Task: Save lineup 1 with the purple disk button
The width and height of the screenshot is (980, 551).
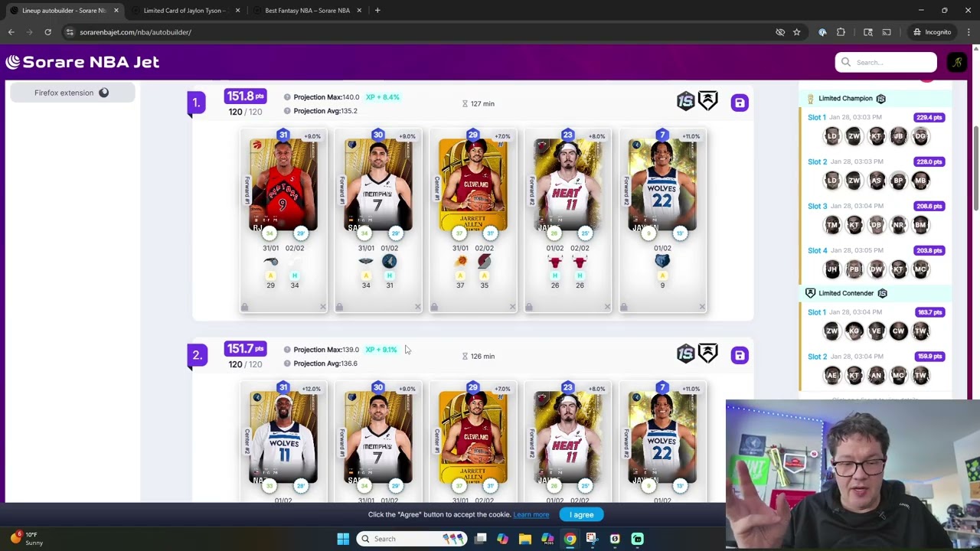Action: [x=739, y=103]
